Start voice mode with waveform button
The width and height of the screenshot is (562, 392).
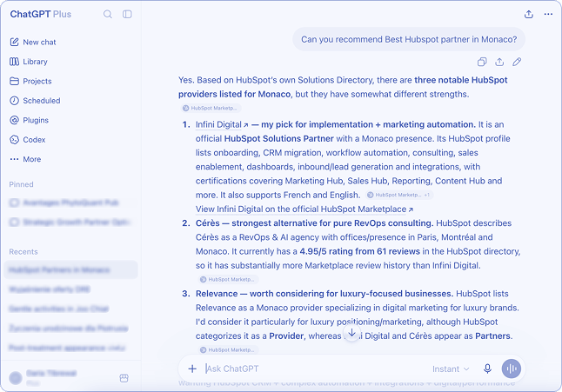click(512, 369)
